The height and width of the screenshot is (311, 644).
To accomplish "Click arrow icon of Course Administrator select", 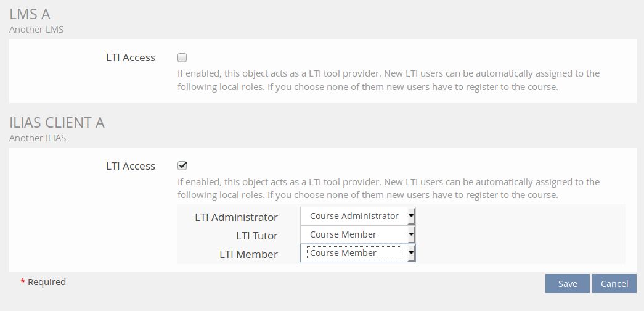I will coord(411,217).
